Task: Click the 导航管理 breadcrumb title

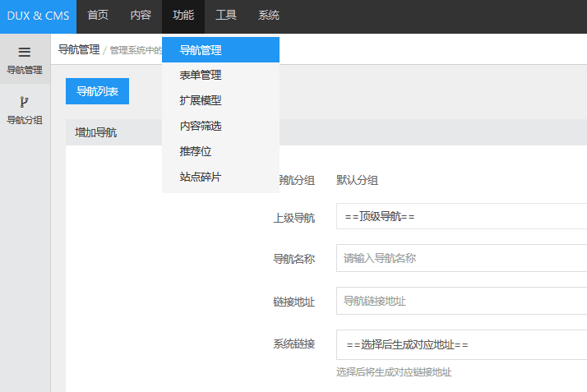Action: pyautogui.click(x=79, y=49)
